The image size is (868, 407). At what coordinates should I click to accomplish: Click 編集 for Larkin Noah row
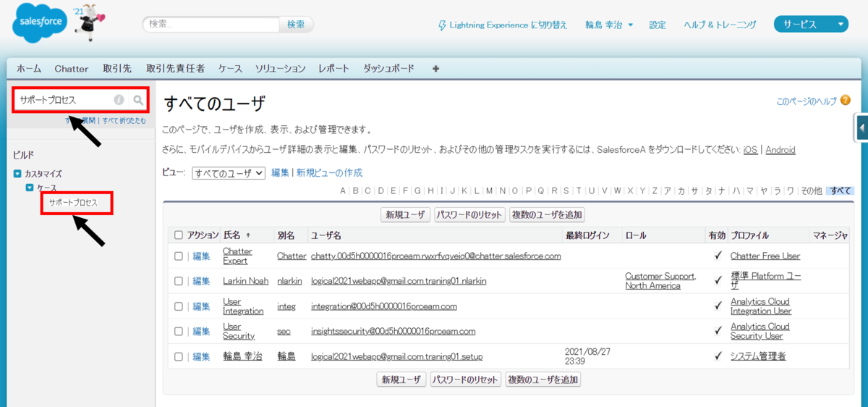tap(201, 281)
